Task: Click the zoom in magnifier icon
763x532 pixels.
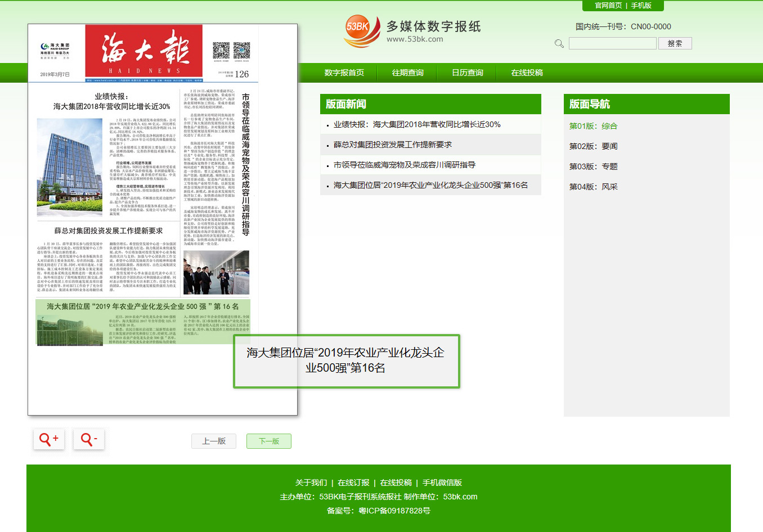Action: (49, 439)
